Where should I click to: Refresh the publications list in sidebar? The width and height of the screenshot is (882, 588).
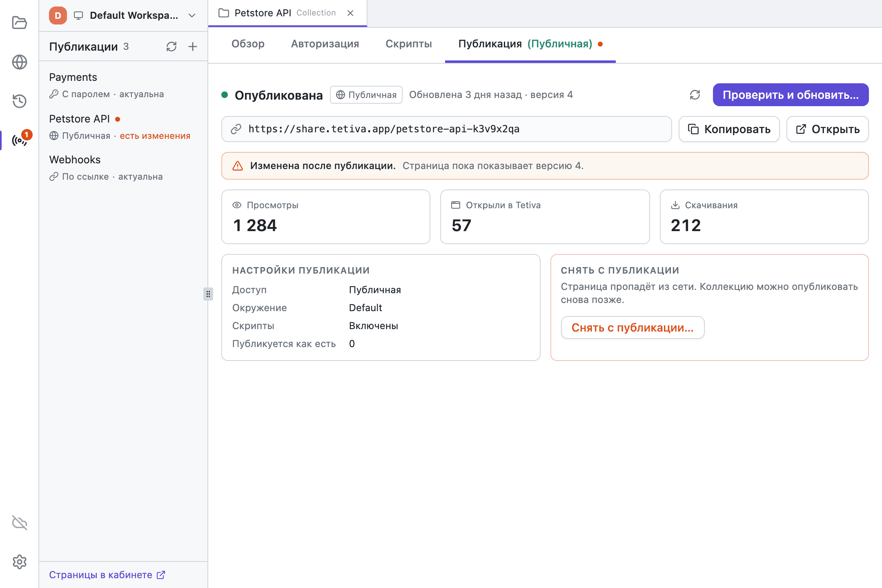tap(171, 47)
